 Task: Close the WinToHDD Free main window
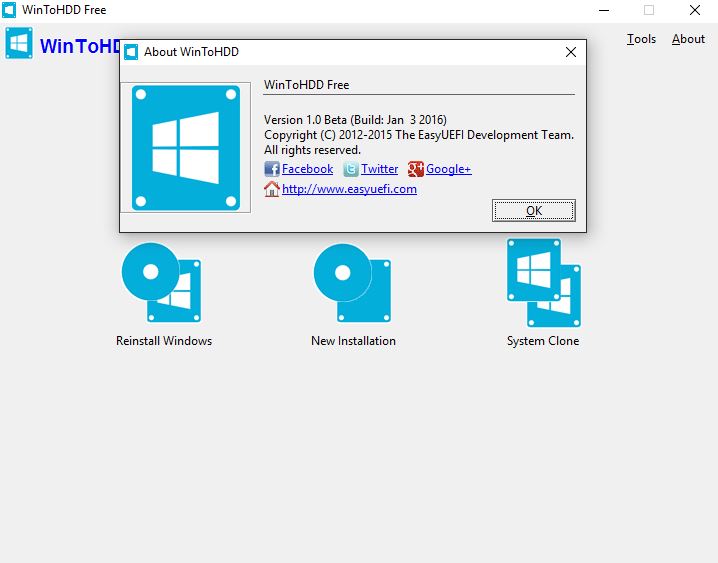tap(695, 10)
